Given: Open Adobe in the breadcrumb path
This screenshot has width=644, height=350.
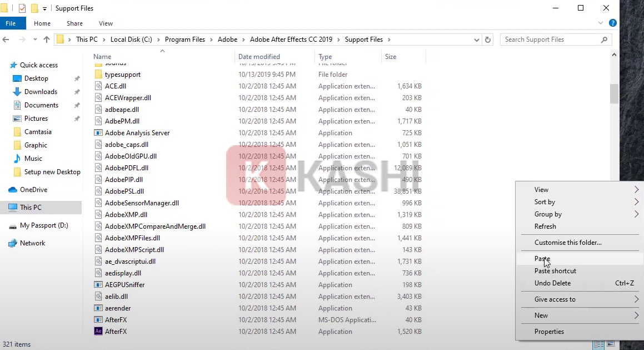Looking at the screenshot, I should (x=228, y=40).
